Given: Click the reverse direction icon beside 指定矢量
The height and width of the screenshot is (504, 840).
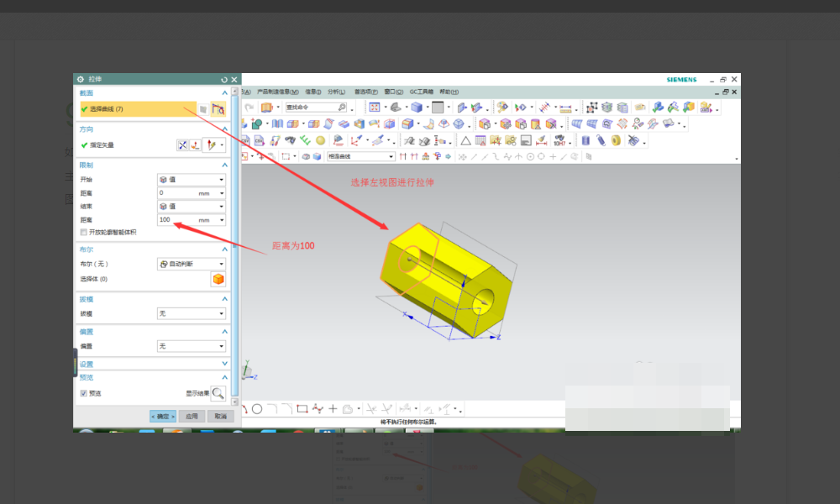Looking at the screenshot, I should [x=182, y=145].
